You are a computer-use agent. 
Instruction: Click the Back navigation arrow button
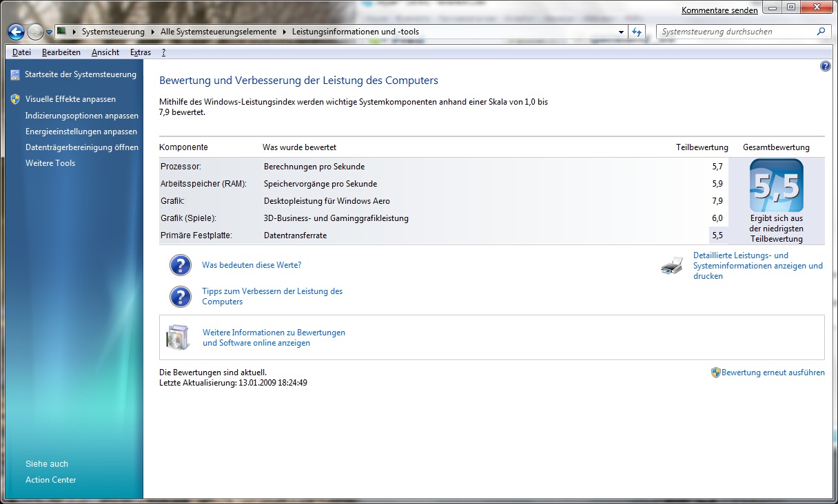point(16,32)
